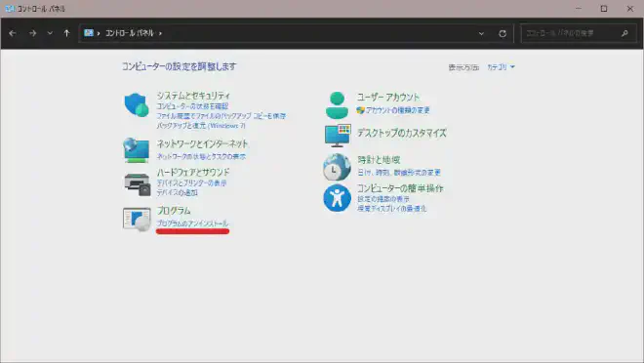Click the Programs category icon

pos(137,220)
